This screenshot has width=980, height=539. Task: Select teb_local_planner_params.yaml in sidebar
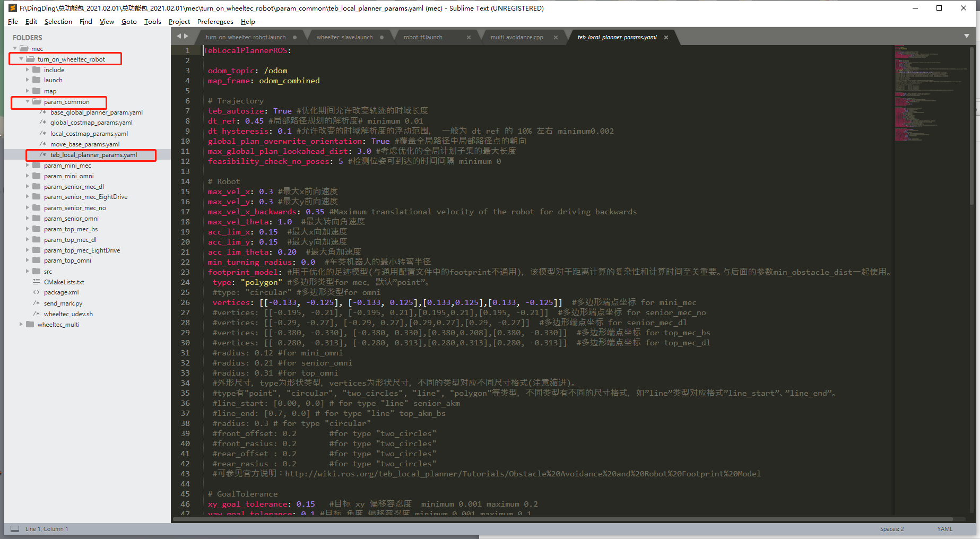click(93, 155)
